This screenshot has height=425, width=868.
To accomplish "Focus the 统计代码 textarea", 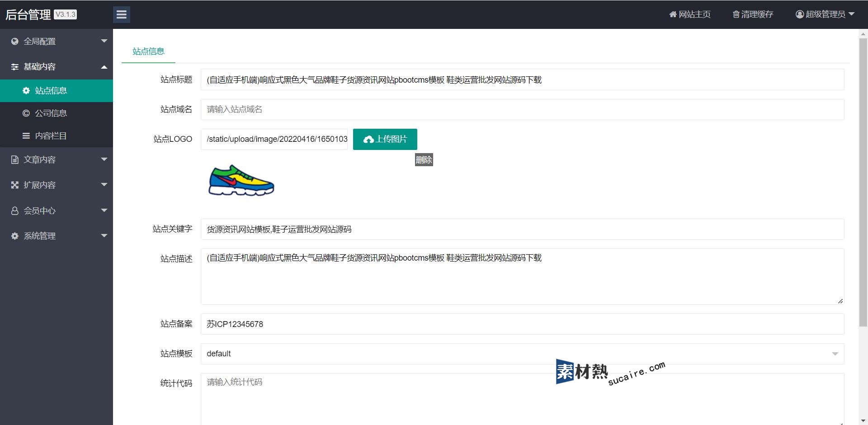I will 522,399.
